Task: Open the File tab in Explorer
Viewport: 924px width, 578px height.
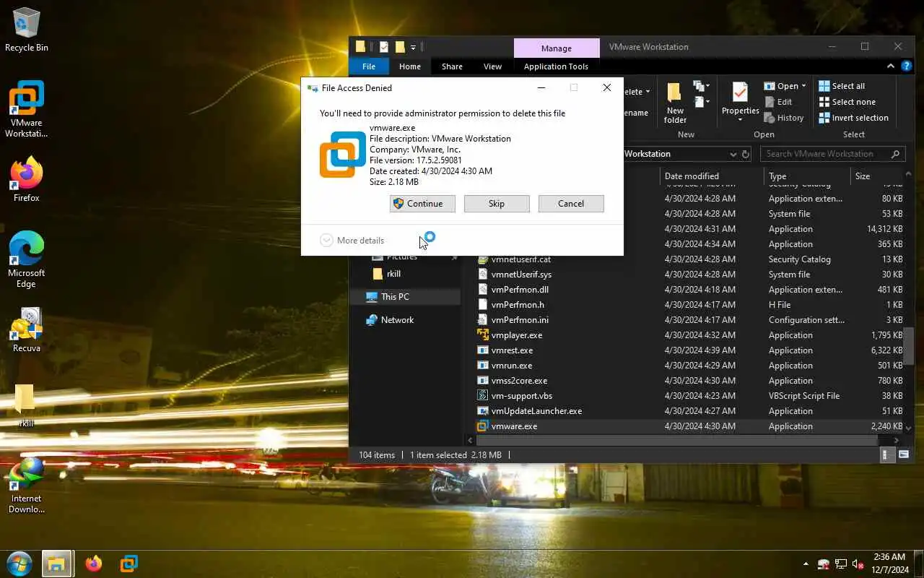Action: (x=369, y=66)
